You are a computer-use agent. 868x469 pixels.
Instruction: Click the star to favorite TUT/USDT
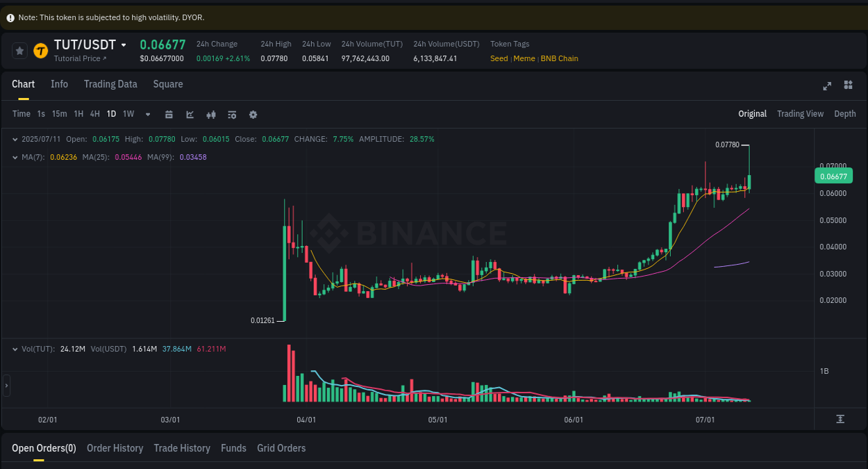[19, 50]
